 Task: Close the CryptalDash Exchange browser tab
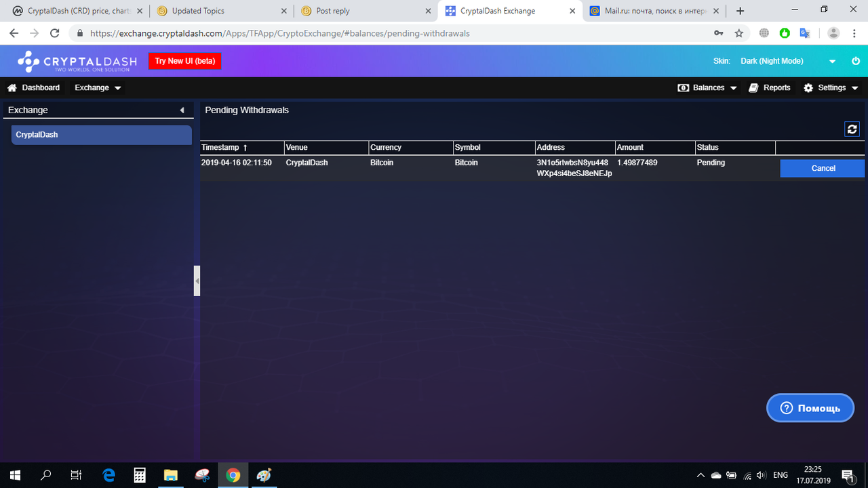tap(572, 11)
